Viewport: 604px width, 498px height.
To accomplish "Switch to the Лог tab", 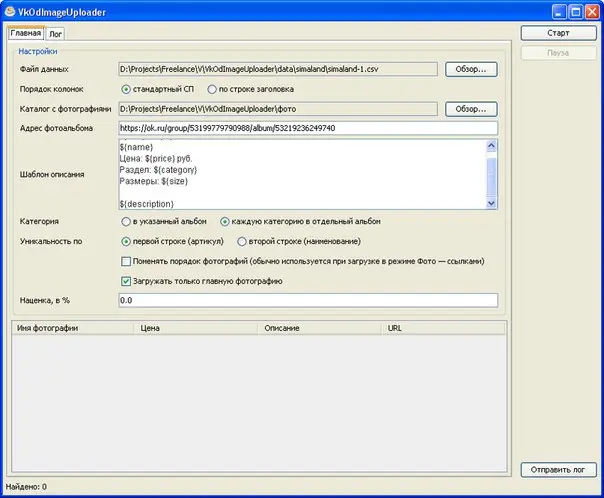I will [55, 33].
